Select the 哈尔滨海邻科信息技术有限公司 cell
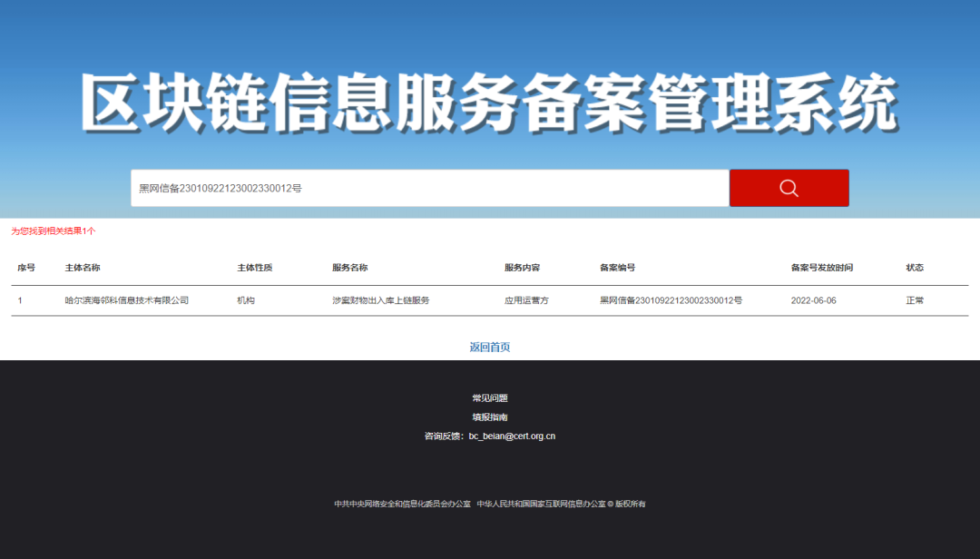Image resolution: width=980 pixels, height=559 pixels. [127, 300]
